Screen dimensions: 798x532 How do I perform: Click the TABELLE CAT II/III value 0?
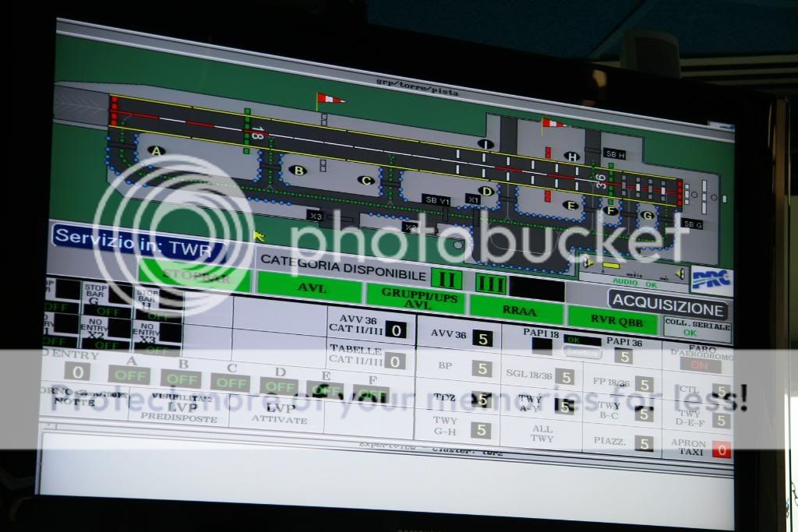[x=395, y=361]
